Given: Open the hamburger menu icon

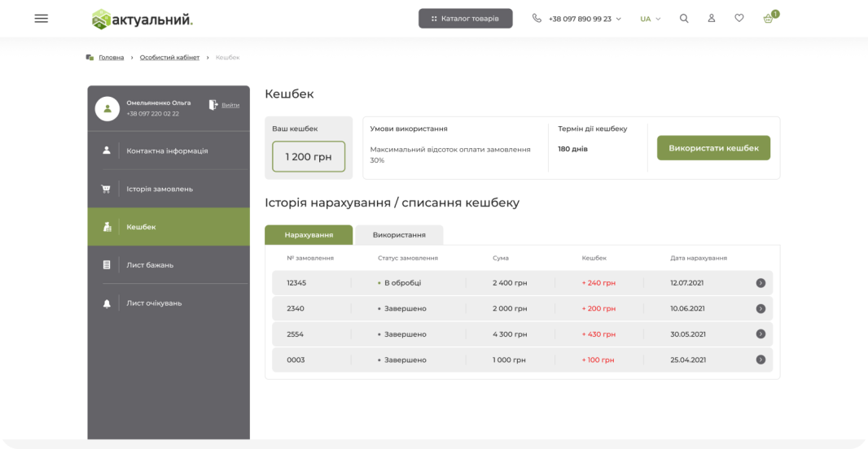Looking at the screenshot, I should (x=42, y=19).
